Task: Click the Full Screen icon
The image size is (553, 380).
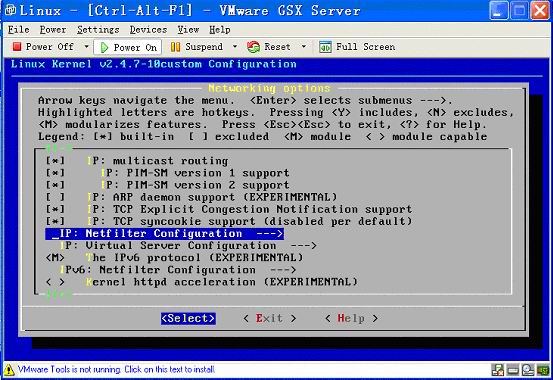Action: [325, 47]
